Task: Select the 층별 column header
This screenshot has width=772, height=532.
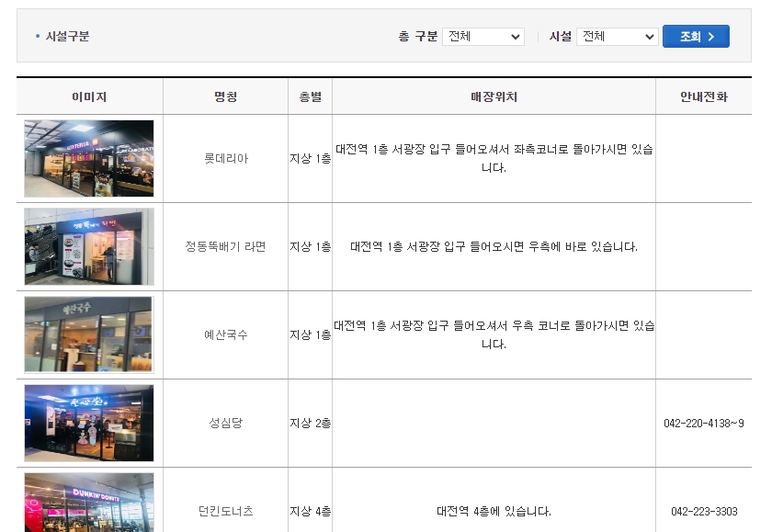Action: [310, 96]
